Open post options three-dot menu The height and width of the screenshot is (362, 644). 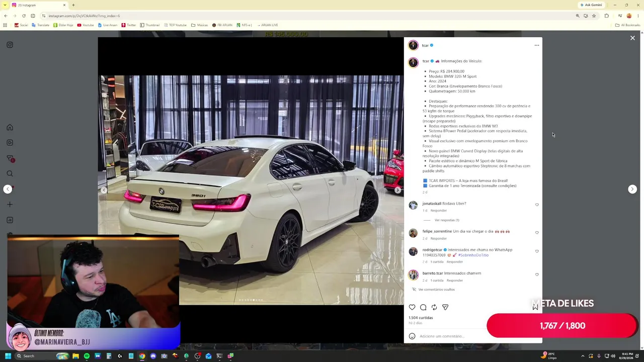(x=537, y=45)
